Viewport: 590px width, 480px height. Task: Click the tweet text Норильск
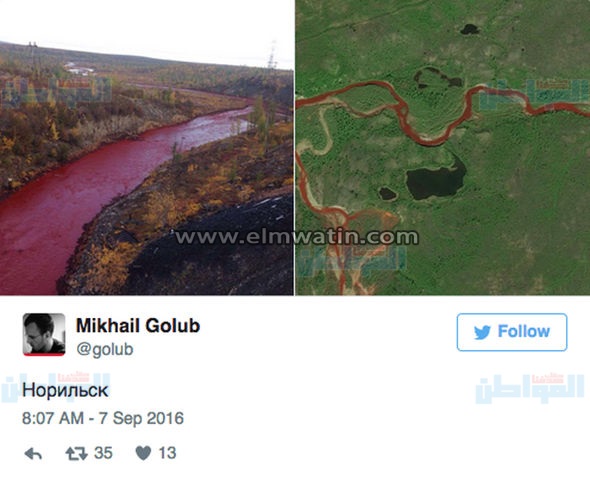[x=65, y=390]
